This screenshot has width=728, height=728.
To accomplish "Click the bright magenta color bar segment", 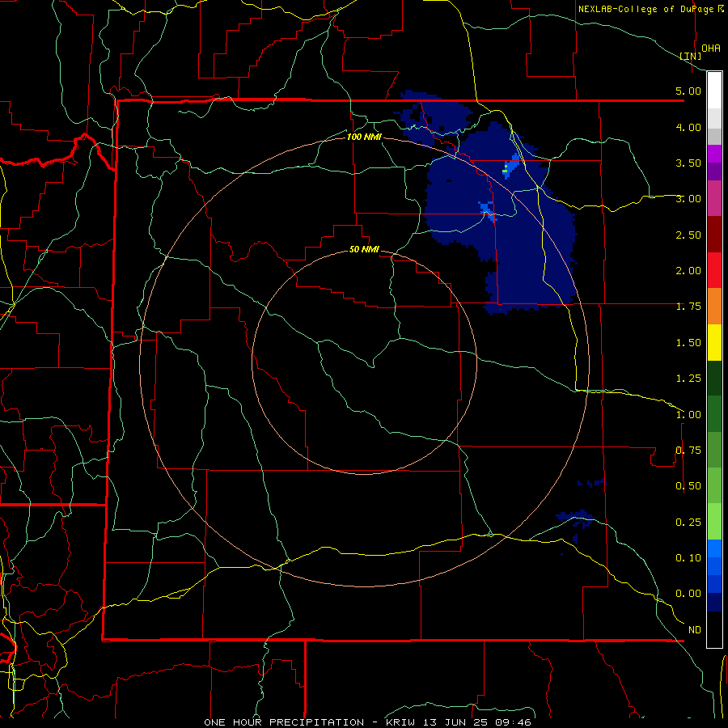I will (x=714, y=154).
